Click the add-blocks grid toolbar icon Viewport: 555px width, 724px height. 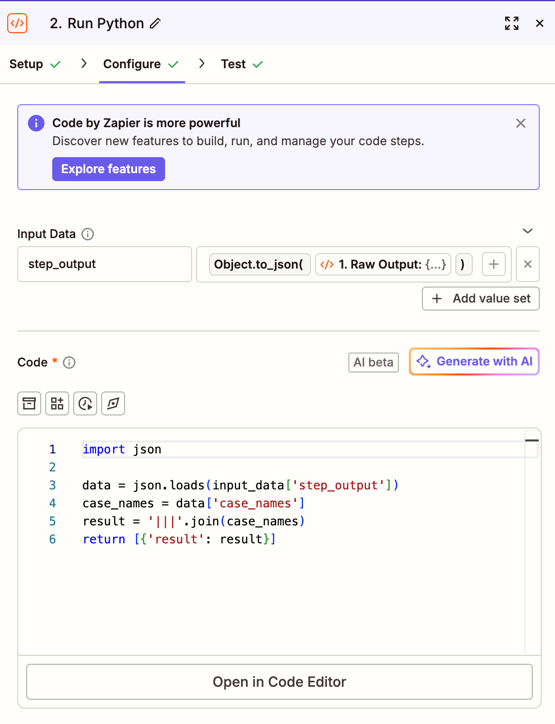(x=57, y=404)
